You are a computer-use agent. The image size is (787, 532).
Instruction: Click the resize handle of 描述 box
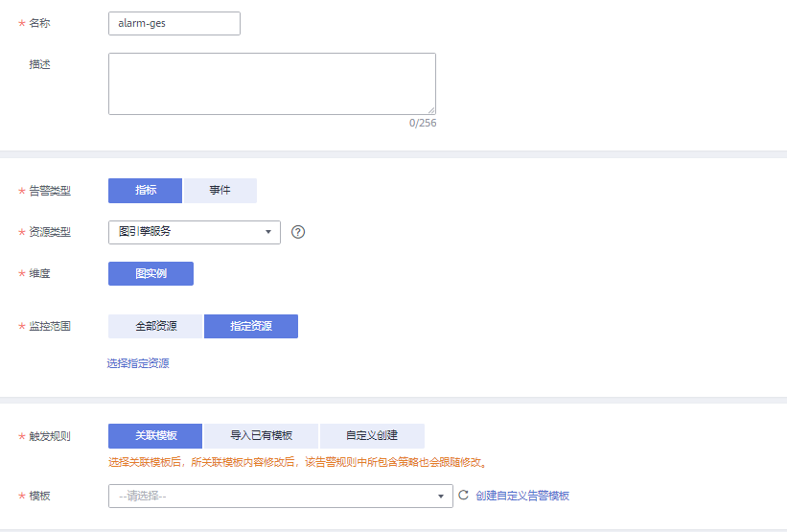431,110
